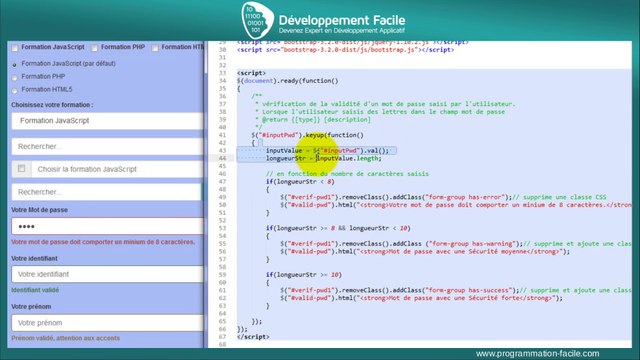Image resolution: width=640 pixels, height=360 pixels.
Task: Click the Votre prénom input field
Action: coord(107,323)
